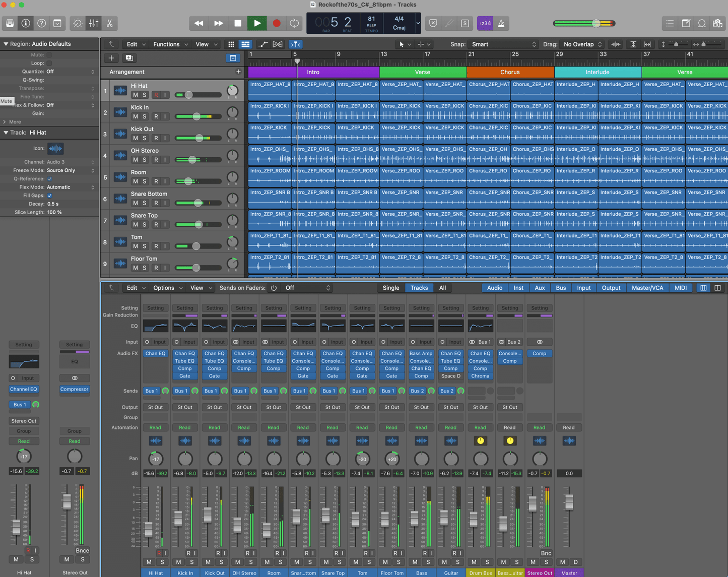The image size is (728, 577).
Task: Click the Play button in transport
Action: (257, 23)
